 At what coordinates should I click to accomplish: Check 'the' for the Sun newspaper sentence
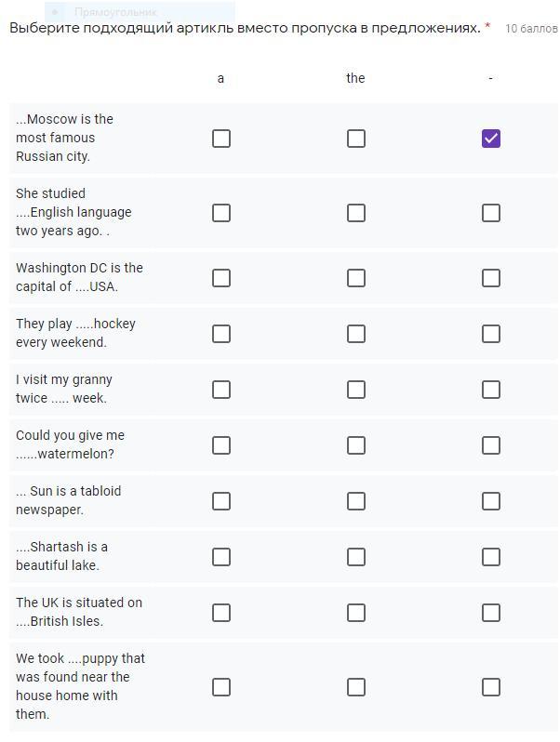[x=356, y=501]
